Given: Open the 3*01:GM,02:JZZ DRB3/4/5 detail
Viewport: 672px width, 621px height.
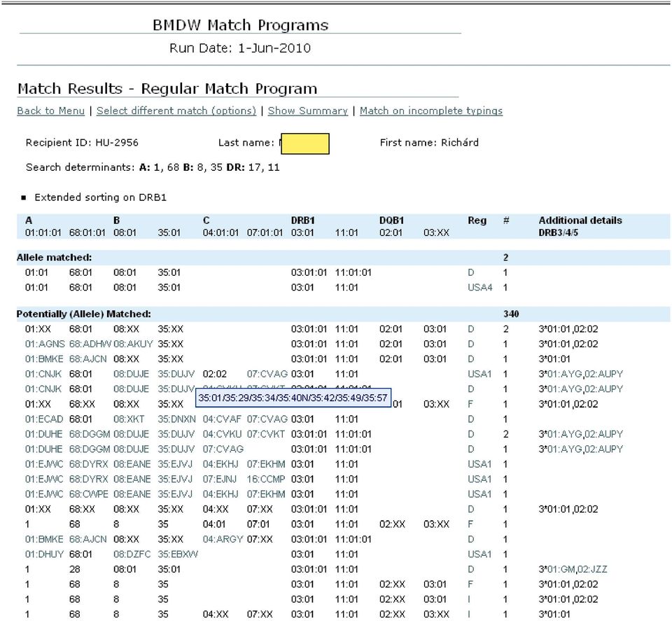Looking at the screenshot, I should click(x=573, y=568).
